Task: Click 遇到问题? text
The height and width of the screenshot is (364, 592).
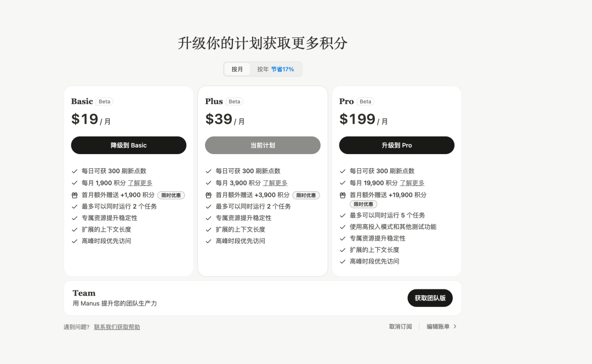Action: (x=77, y=327)
